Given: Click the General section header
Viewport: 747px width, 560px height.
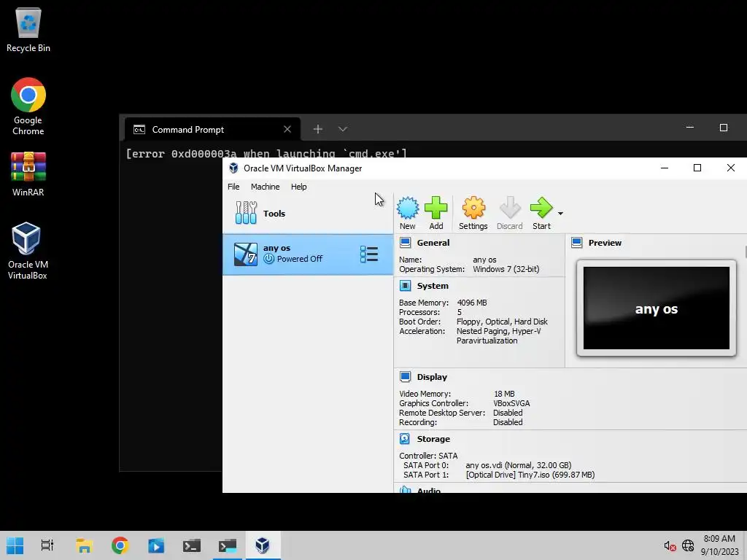Looking at the screenshot, I should [433, 243].
